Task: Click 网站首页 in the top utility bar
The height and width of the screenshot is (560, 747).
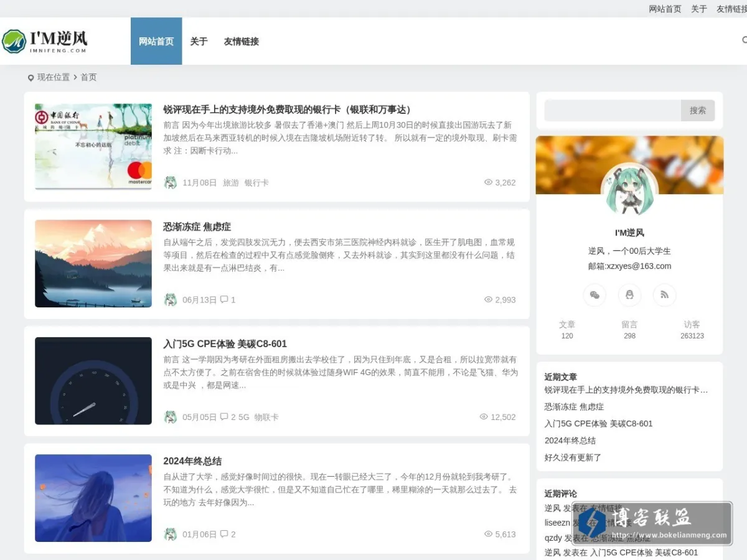Action: 665,9
